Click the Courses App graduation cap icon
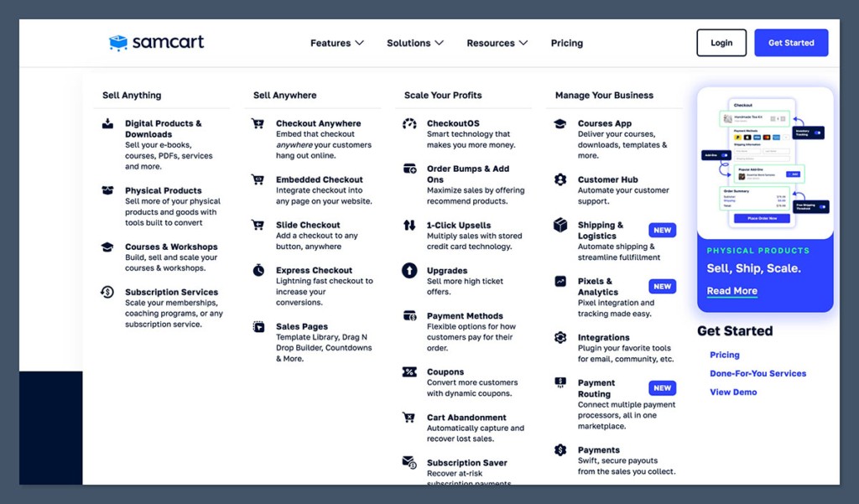 coord(560,122)
